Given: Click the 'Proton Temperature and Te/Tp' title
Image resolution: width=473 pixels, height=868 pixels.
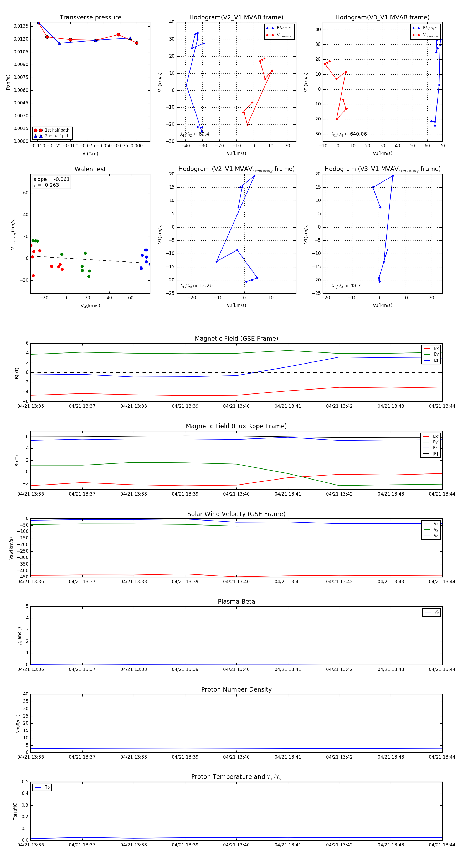Looking at the screenshot, I should point(236,777).
